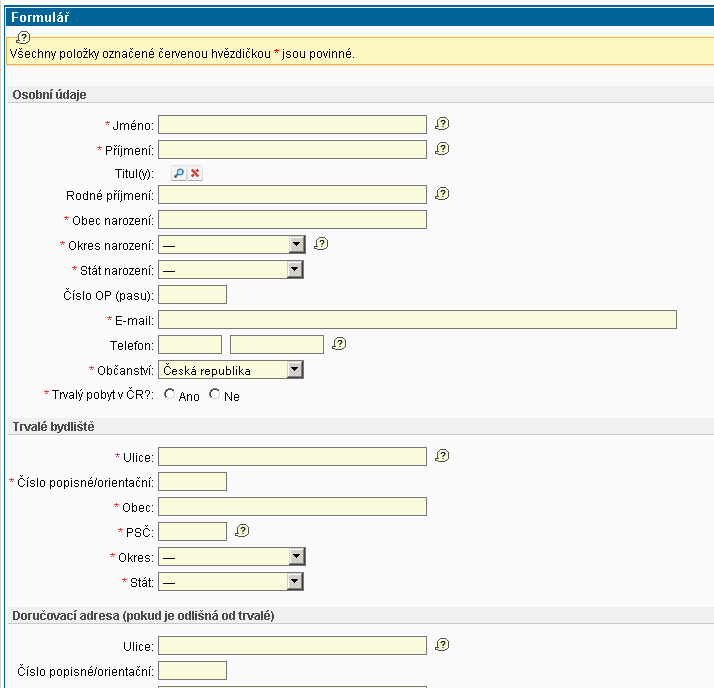Expand the Okres narození dropdown

point(295,244)
